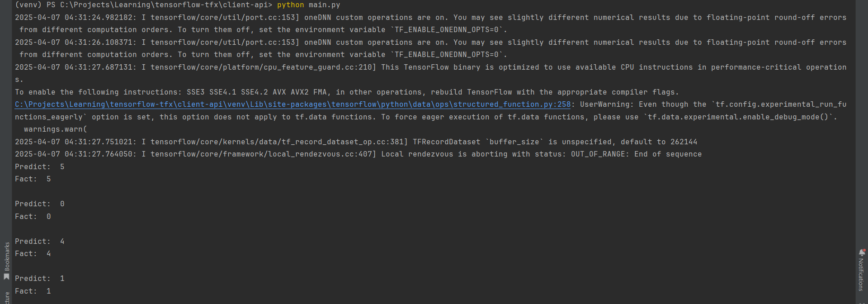
Task: Click 'TFRecordDataset' in the buffer_size log line
Action: tap(446, 142)
